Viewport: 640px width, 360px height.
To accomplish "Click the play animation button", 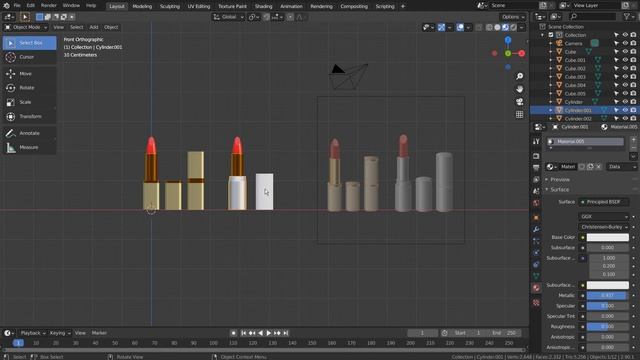I will pyautogui.click(x=269, y=333).
